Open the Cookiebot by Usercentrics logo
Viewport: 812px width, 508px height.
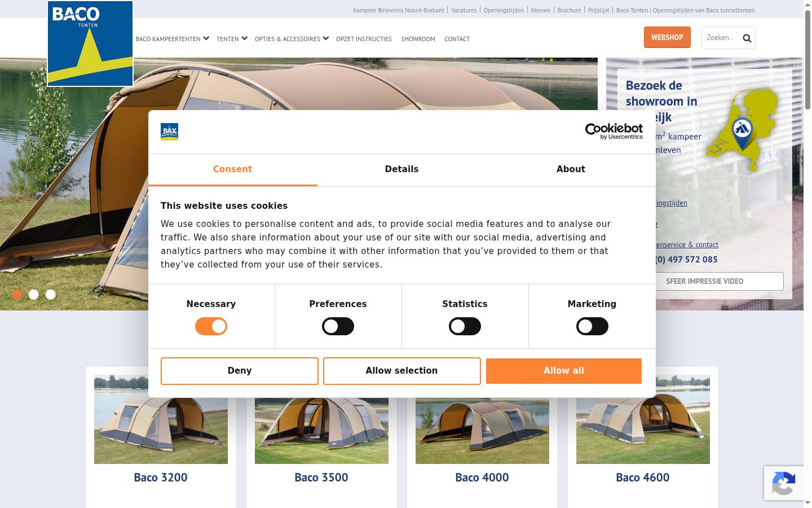(614, 132)
